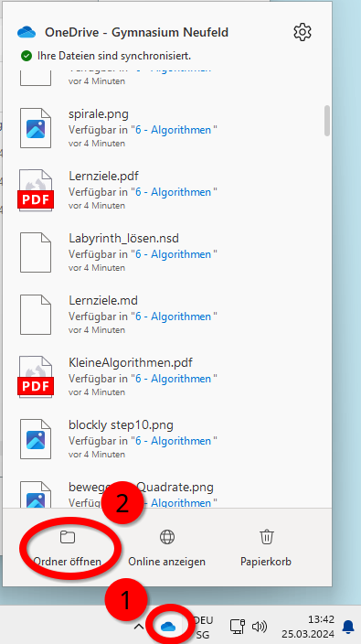The width and height of the screenshot is (361, 644).
Task: Open the volume speaker icon in the taskbar
Action: (x=260, y=627)
